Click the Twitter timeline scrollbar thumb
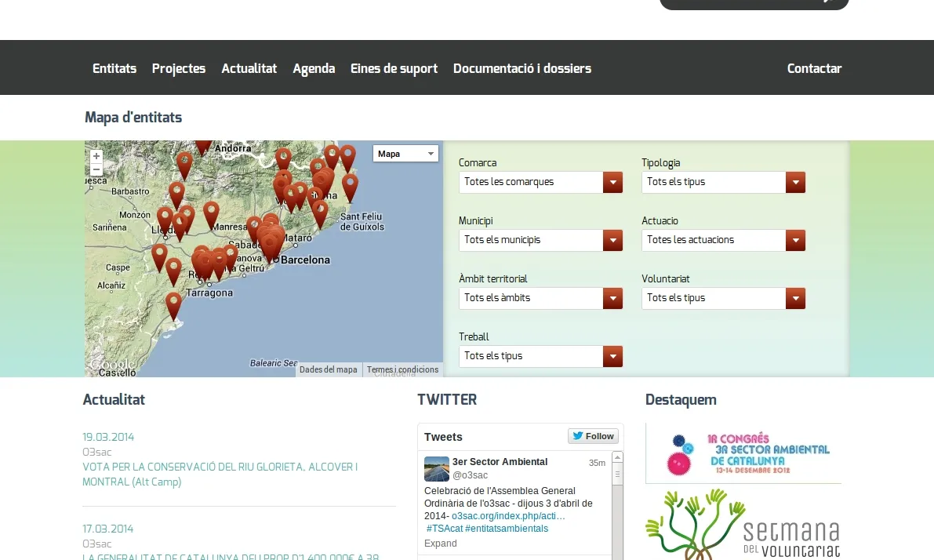This screenshot has height=560, width=934. 618,475
